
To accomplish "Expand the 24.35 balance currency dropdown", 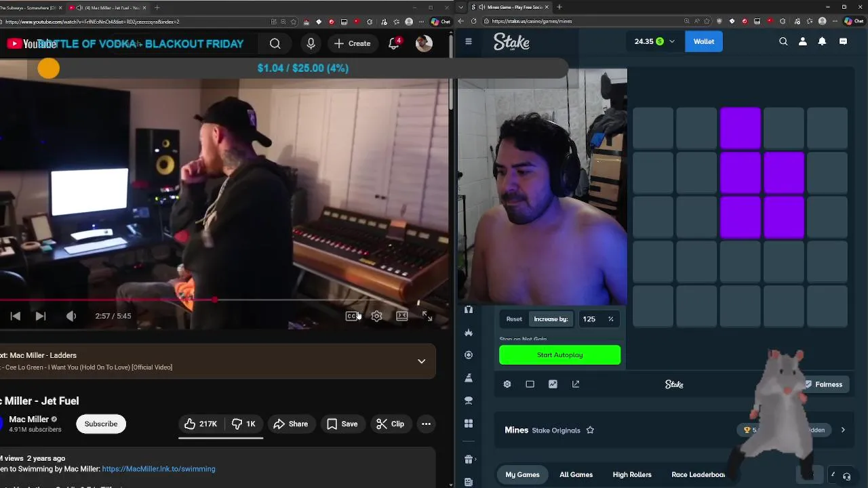I will (672, 41).
